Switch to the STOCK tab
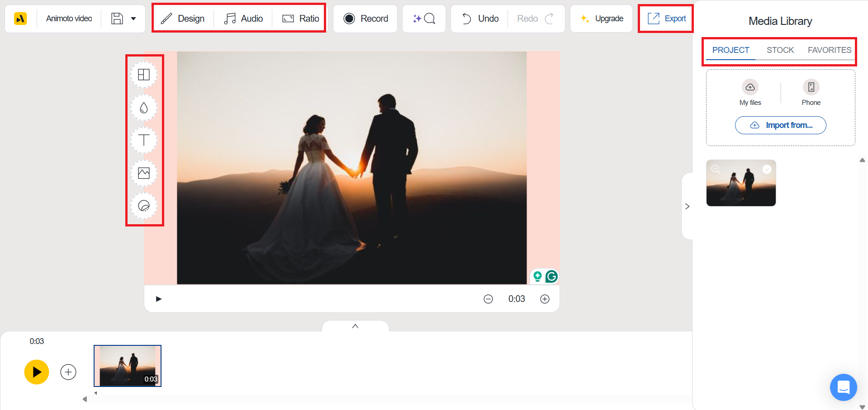 click(780, 50)
